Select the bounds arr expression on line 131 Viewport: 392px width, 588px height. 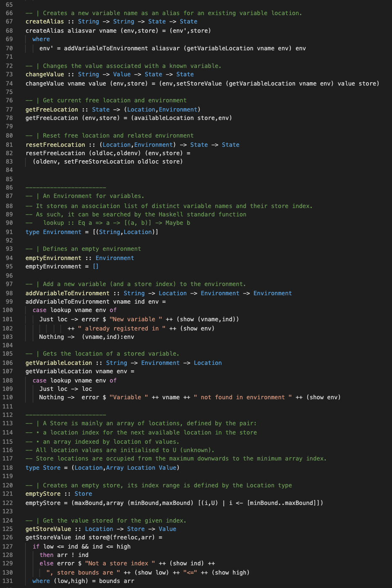click(x=115, y=581)
